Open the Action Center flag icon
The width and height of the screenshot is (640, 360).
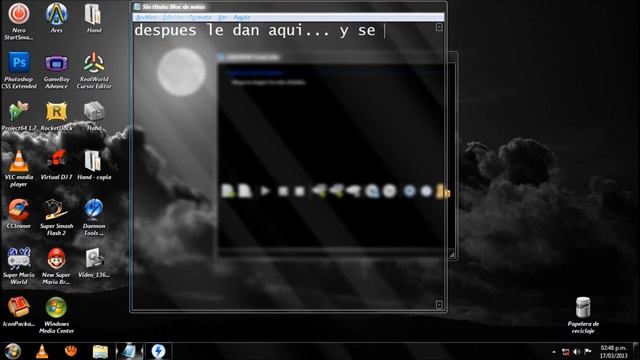coord(588,351)
